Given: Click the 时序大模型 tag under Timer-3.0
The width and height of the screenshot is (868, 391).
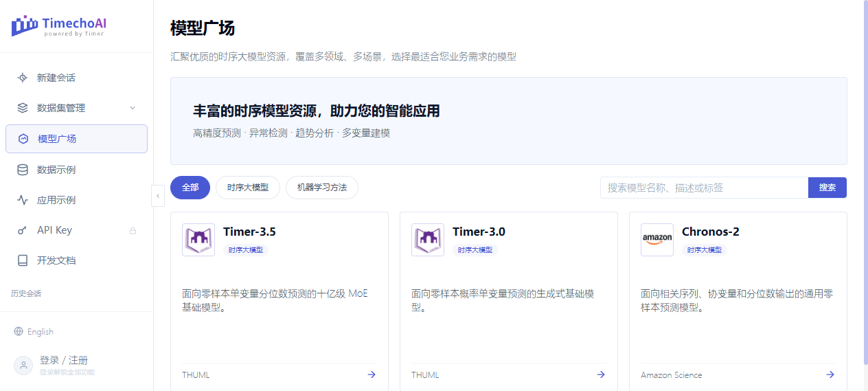Looking at the screenshot, I should 475,250.
